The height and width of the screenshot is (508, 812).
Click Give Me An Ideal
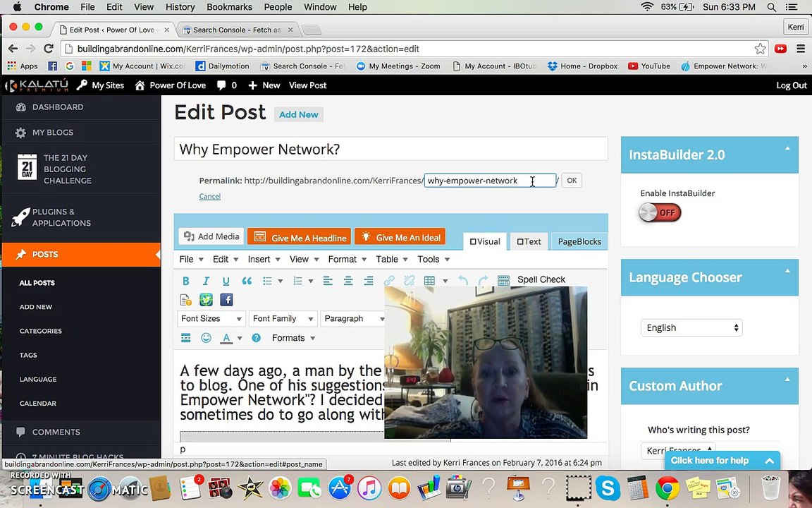click(400, 237)
